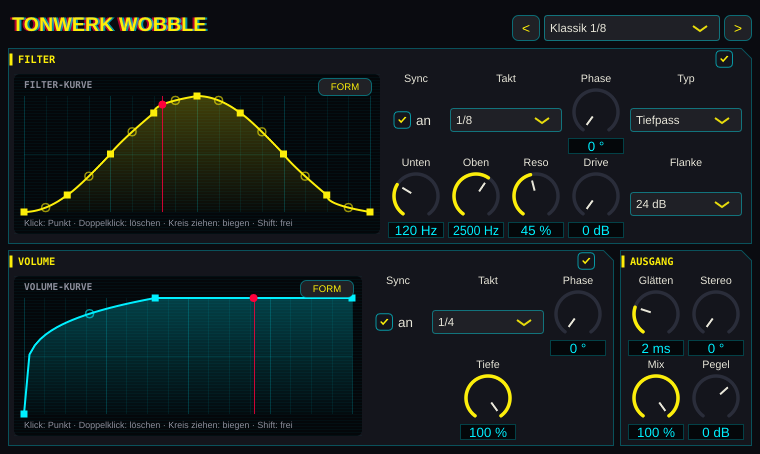Click the TONWERK WOBBLE title logo
This screenshot has width=760, height=454.
point(109,24)
